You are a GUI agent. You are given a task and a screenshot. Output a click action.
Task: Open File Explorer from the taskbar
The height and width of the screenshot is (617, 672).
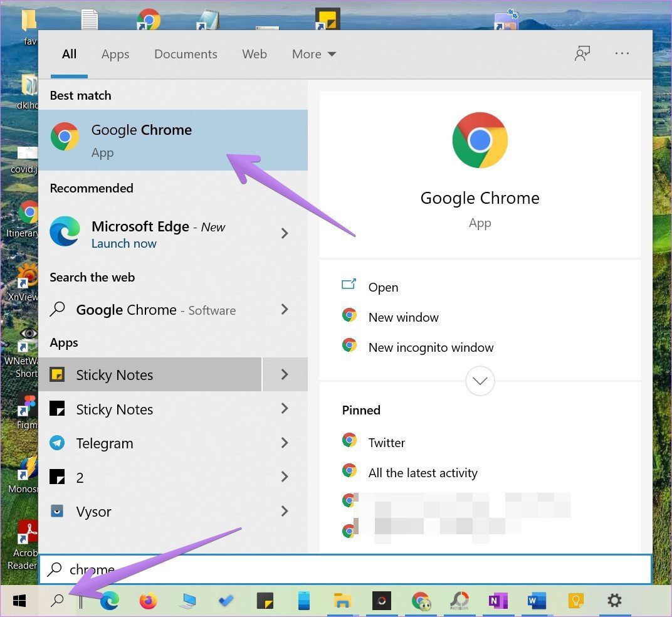342,601
